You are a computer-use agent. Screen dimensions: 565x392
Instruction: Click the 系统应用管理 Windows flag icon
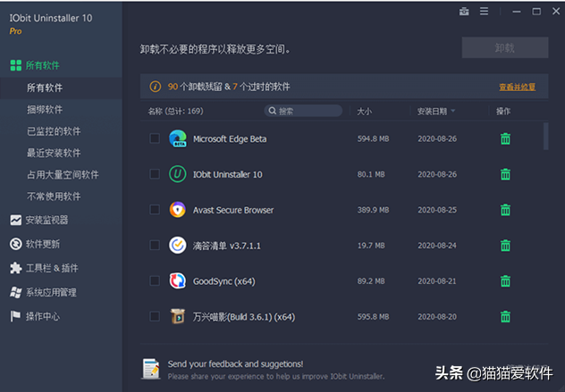[x=15, y=292]
